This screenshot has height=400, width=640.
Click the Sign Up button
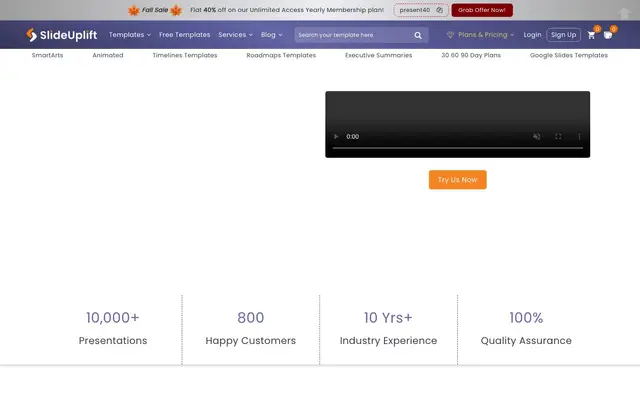pos(563,35)
